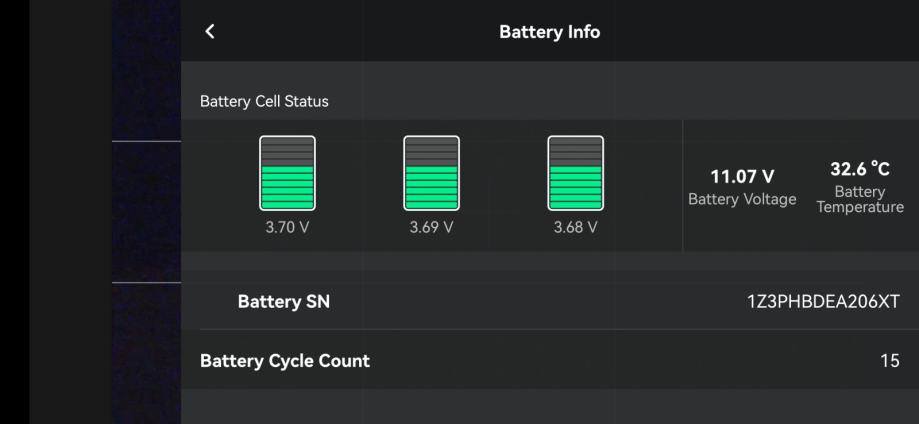Click the green charge bars of first cell
The image size is (919, 424).
pyautogui.click(x=287, y=187)
